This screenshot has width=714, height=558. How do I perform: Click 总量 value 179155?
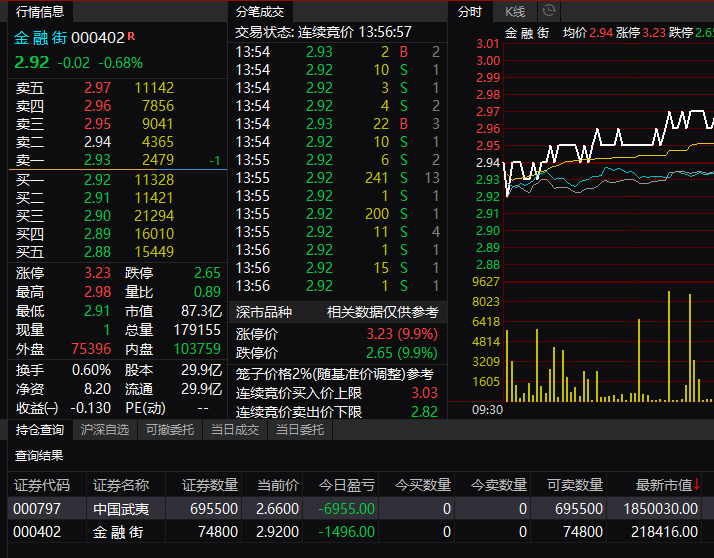click(197, 330)
